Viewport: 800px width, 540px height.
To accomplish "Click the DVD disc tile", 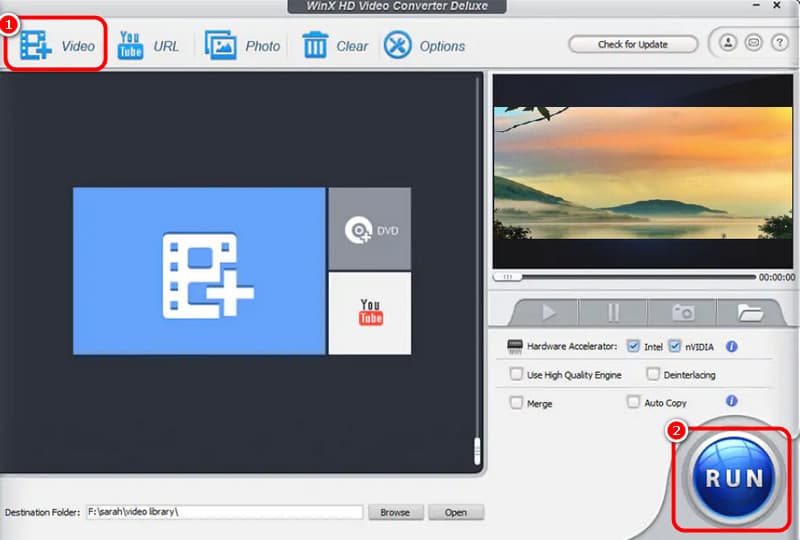I will click(x=369, y=230).
